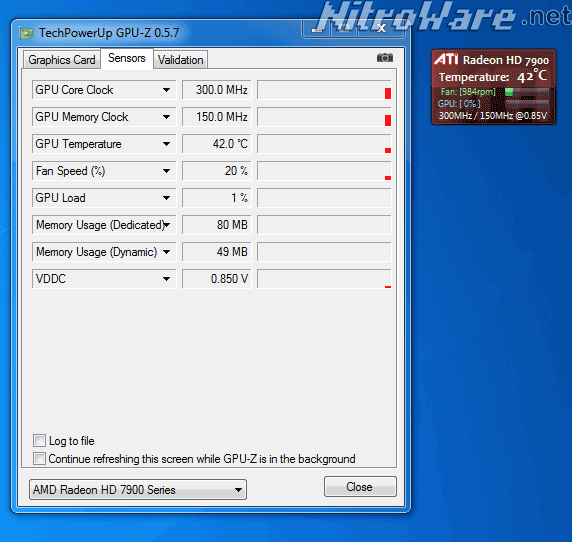Screen dimensions: 572x542
Task: Click the 150.0 MHz memory clock value
Action: point(217,117)
